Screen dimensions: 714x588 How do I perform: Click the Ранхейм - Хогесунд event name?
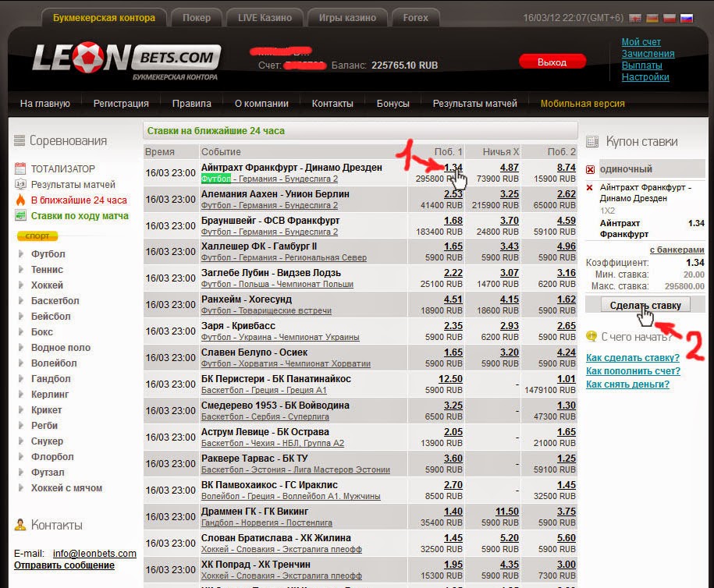click(x=247, y=299)
